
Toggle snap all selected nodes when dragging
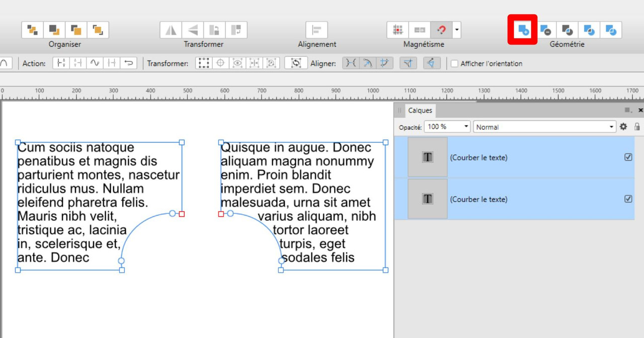[x=385, y=63]
